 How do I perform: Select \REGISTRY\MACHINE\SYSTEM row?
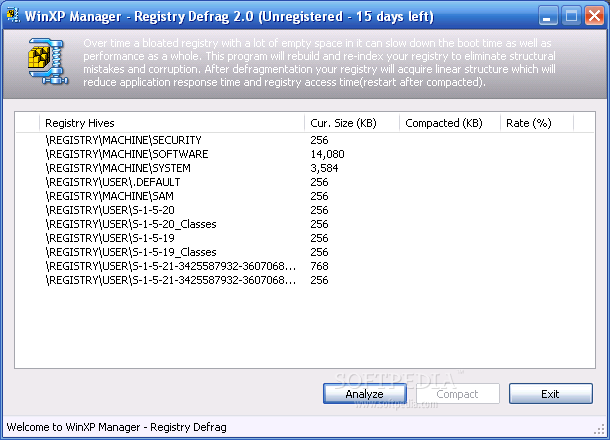click(305, 168)
